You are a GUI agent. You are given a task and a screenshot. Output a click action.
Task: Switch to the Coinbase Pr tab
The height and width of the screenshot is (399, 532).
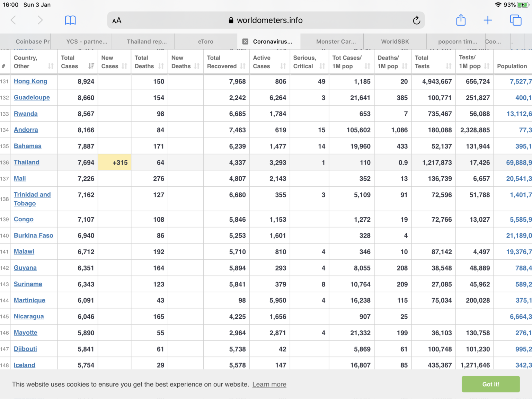click(x=26, y=42)
